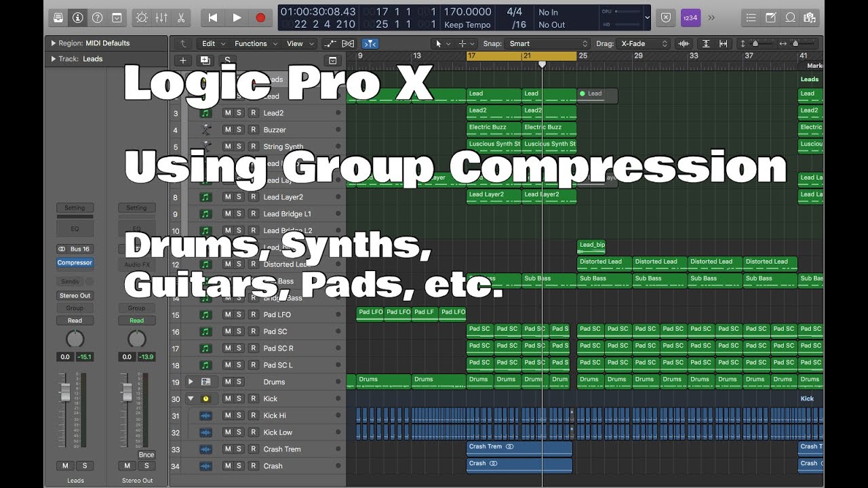Screen dimensions: 868x488
Task: Add a new track with plus button
Action: click(182, 60)
